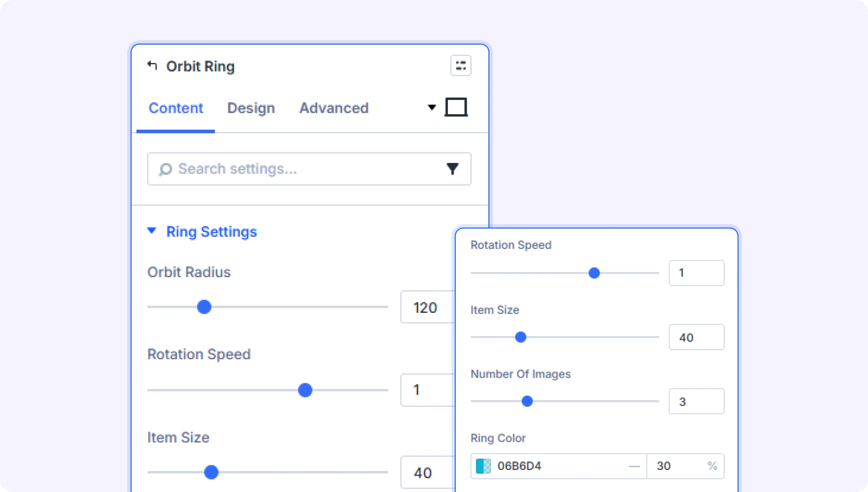Click the magnifier icon in the search box
868x492 pixels.
(x=165, y=169)
